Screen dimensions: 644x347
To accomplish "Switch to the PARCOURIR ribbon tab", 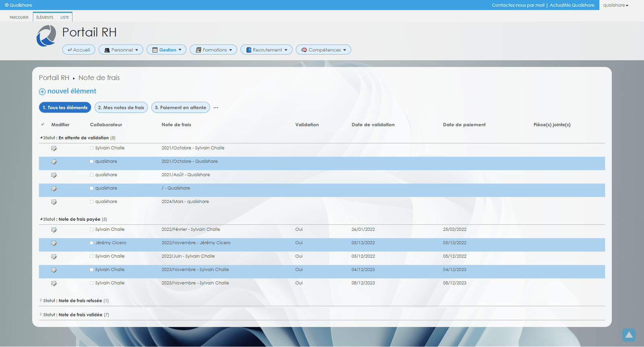I will tap(19, 17).
